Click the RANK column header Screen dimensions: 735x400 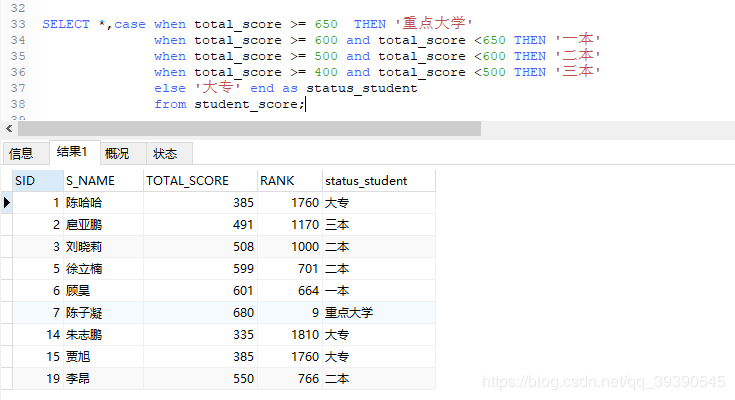[290, 181]
